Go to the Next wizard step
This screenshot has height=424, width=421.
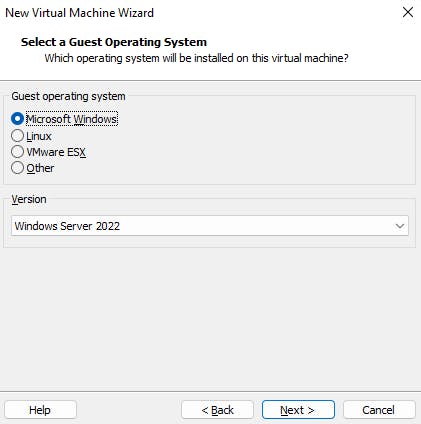coord(298,410)
